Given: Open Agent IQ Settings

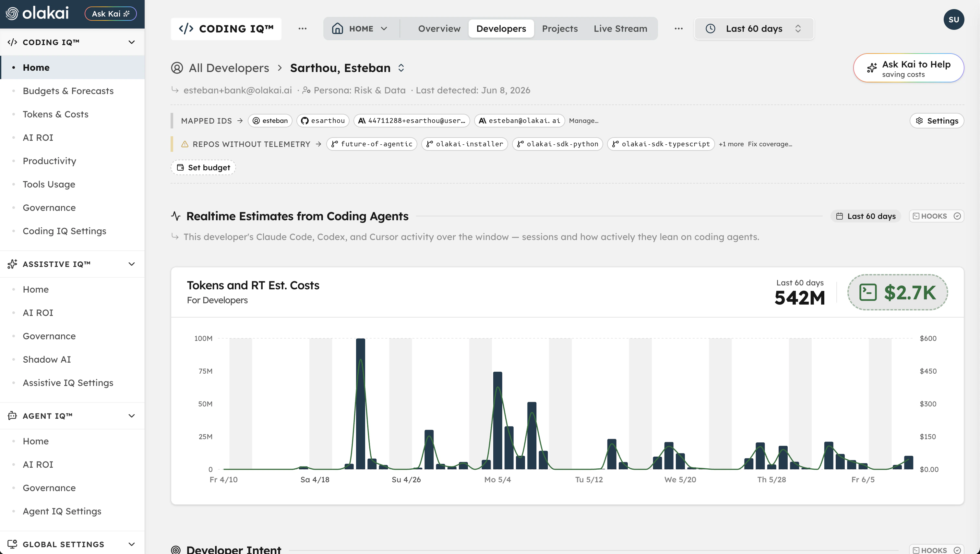Looking at the screenshot, I should (x=62, y=511).
